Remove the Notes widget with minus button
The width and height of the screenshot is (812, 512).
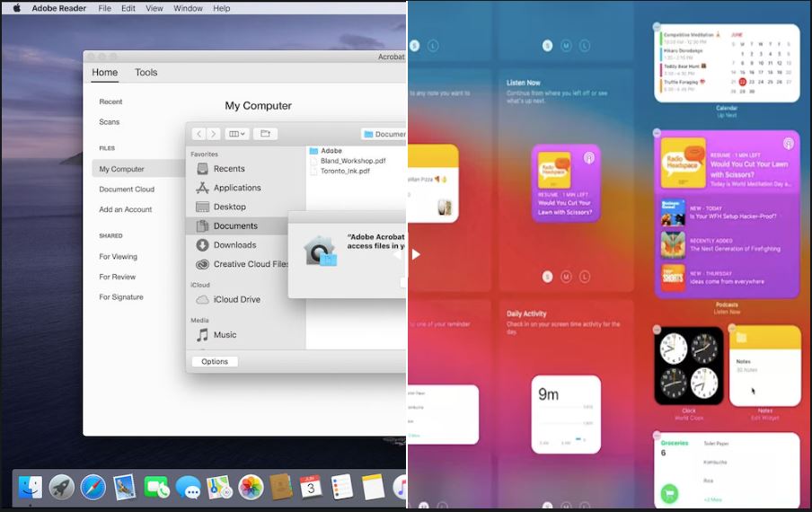coord(732,328)
